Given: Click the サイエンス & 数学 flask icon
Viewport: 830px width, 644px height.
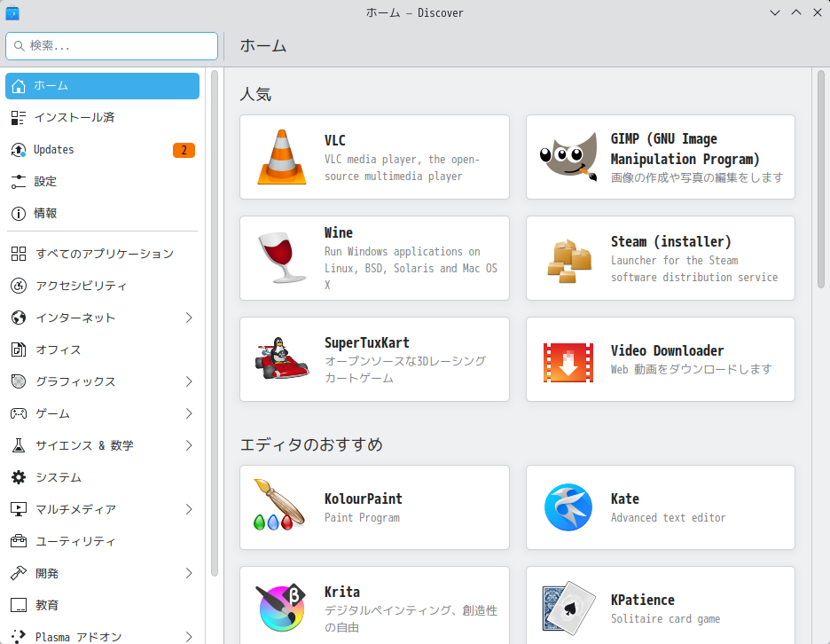Looking at the screenshot, I should point(19,445).
